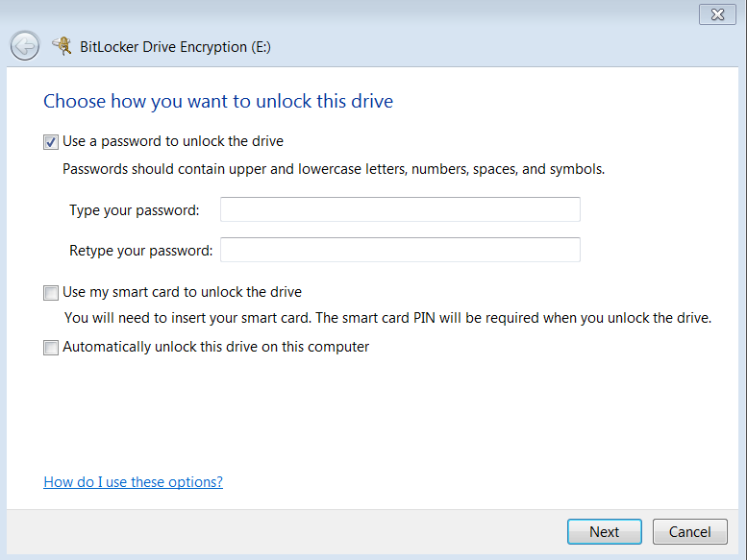Click the Automatically unlock this drive label
This screenshot has height=560, width=747.
[216, 347]
